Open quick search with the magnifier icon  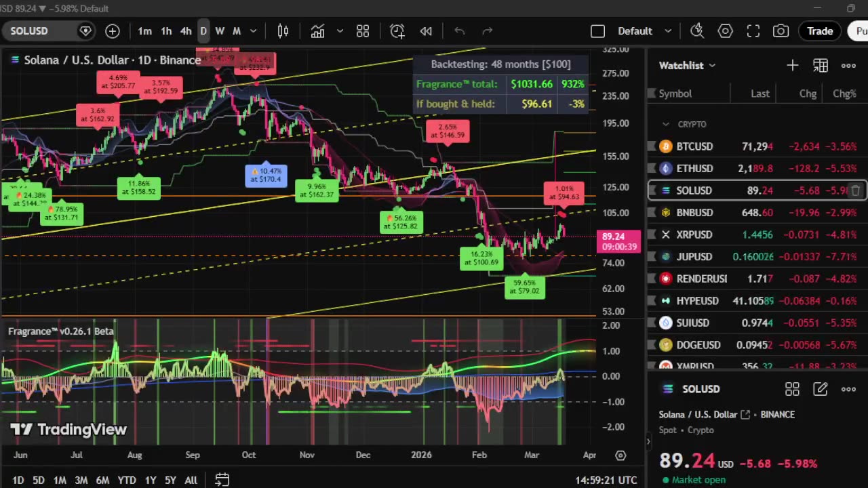click(x=697, y=31)
